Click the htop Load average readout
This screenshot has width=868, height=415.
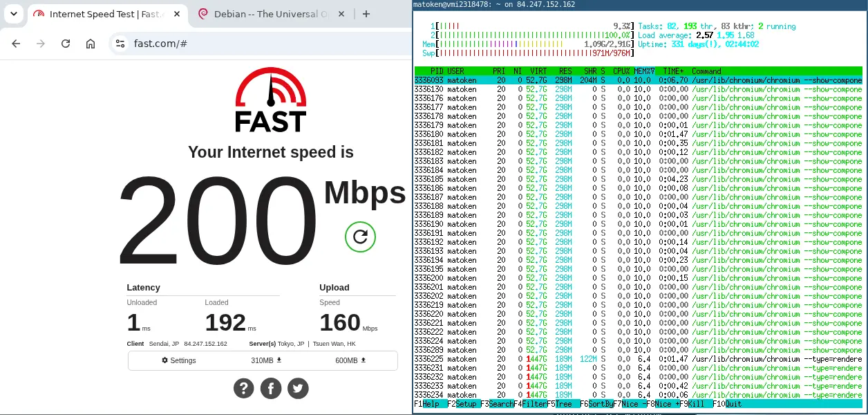pos(696,35)
